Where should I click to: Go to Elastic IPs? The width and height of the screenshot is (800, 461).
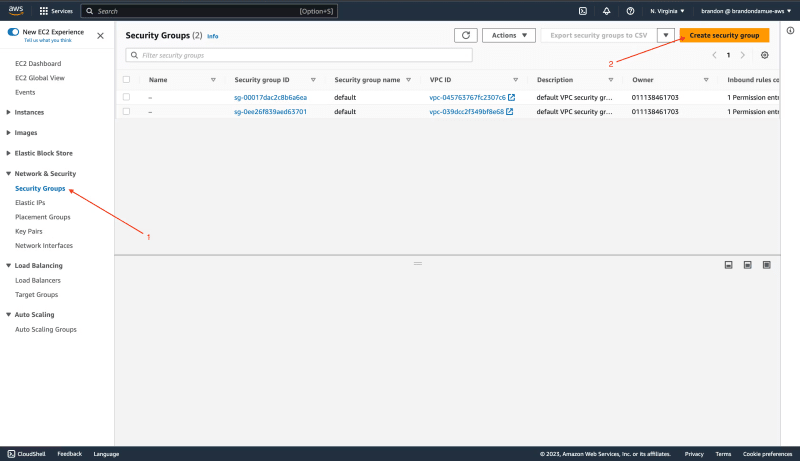30,202
